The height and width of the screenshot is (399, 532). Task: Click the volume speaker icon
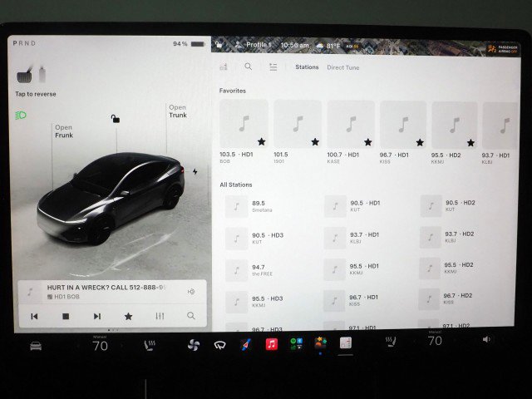[x=486, y=339]
